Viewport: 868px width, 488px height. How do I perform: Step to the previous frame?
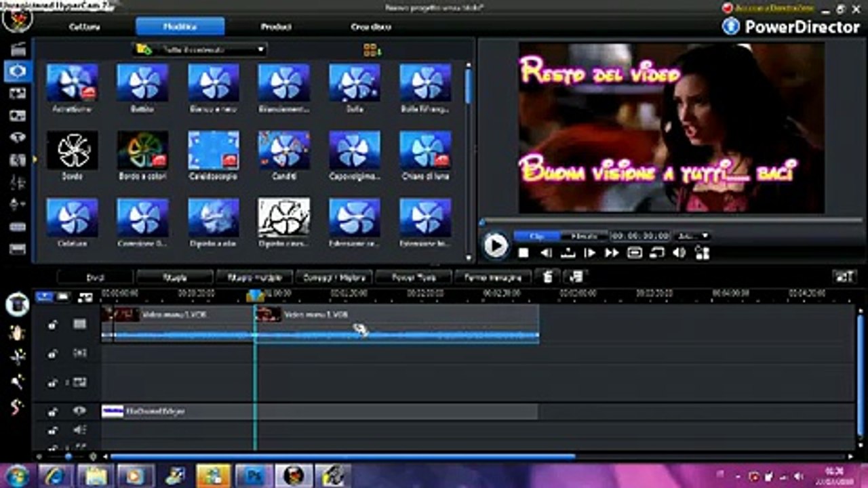(546, 253)
